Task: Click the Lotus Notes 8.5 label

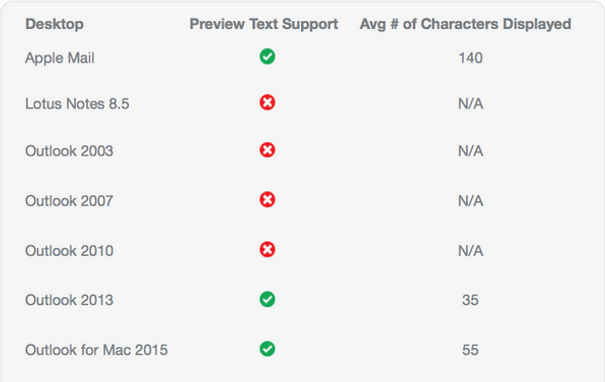Action: [77, 104]
